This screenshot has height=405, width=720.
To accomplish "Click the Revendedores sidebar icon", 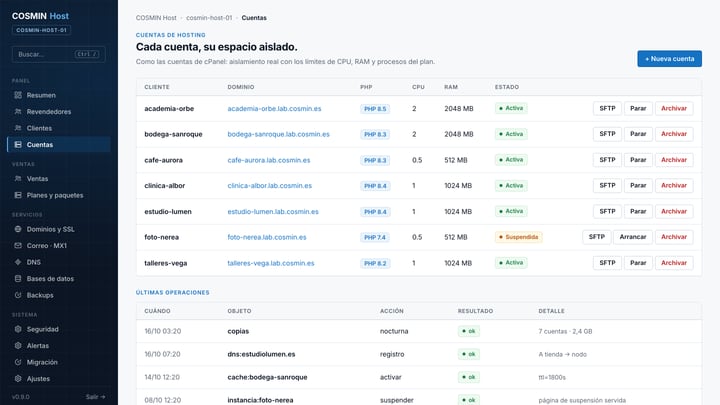I will [x=18, y=112].
